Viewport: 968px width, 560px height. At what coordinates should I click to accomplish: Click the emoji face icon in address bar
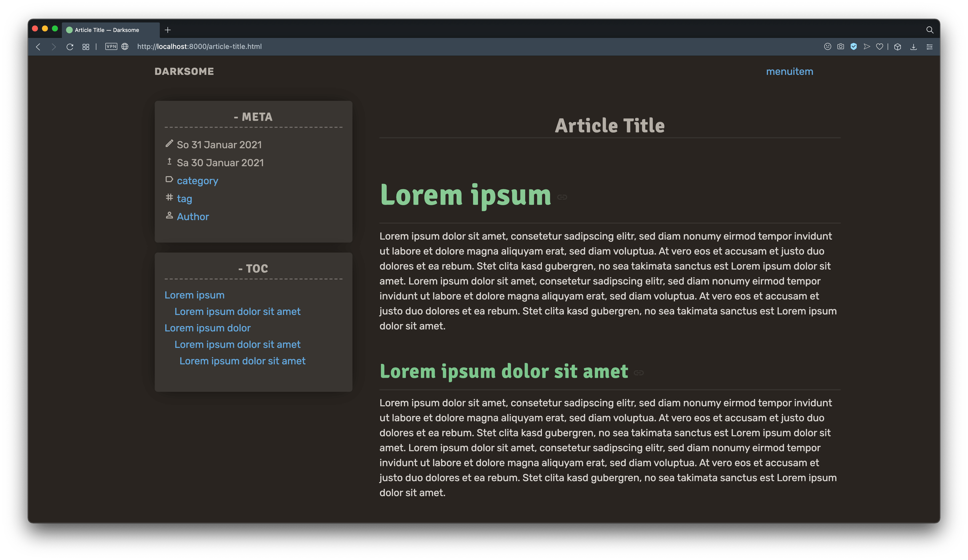(827, 46)
